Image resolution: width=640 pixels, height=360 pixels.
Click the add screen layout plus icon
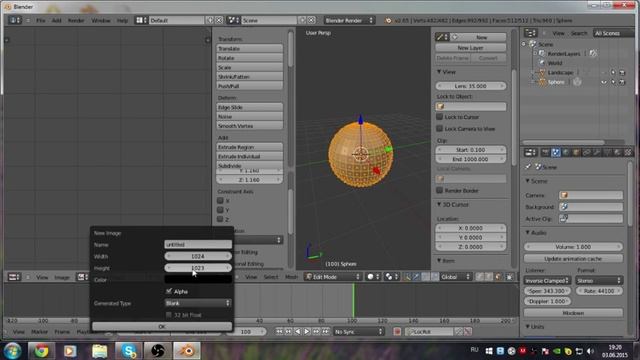tap(210, 20)
